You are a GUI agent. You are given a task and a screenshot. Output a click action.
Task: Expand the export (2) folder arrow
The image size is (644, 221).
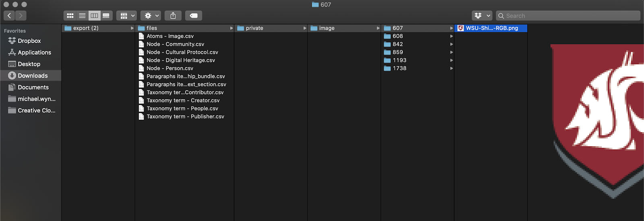click(132, 28)
